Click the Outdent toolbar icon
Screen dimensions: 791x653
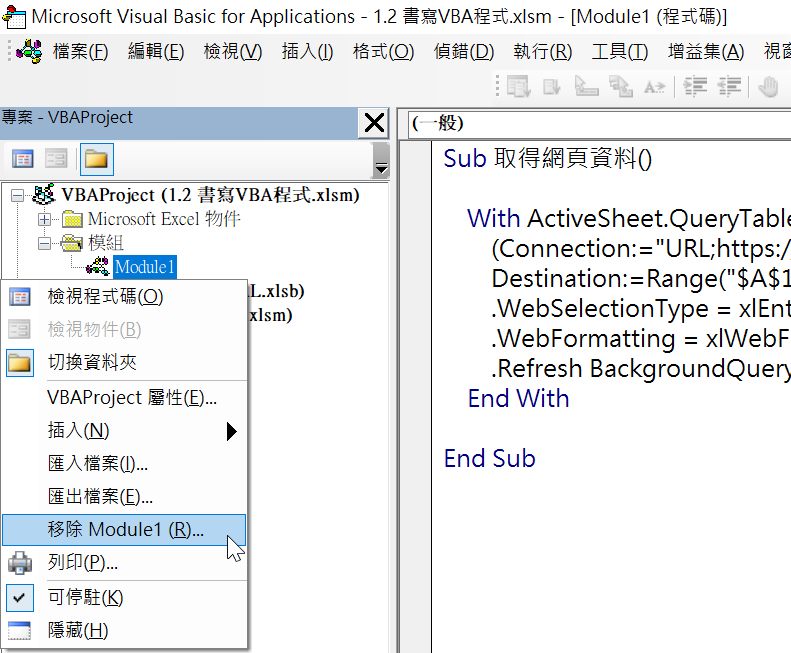[x=729, y=87]
